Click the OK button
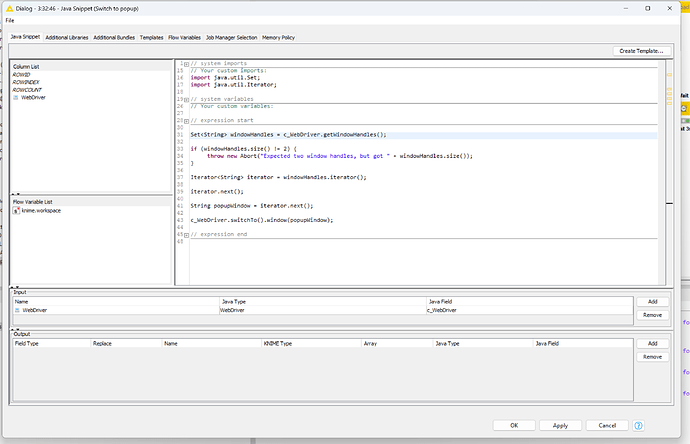The image size is (690, 444). pos(514,426)
